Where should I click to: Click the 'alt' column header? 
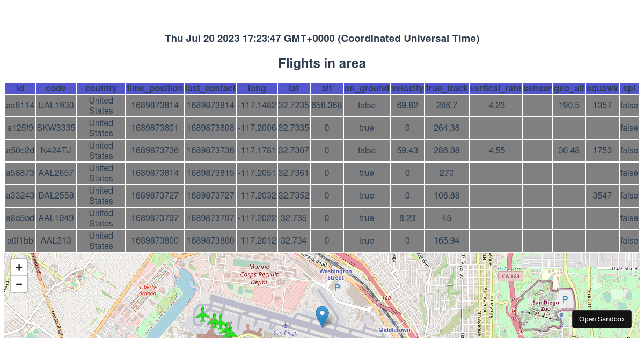tap(326, 88)
